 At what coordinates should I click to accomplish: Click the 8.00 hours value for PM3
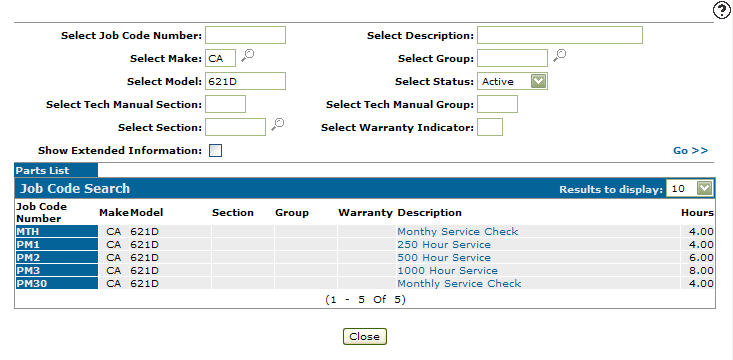(x=702, y=271)
